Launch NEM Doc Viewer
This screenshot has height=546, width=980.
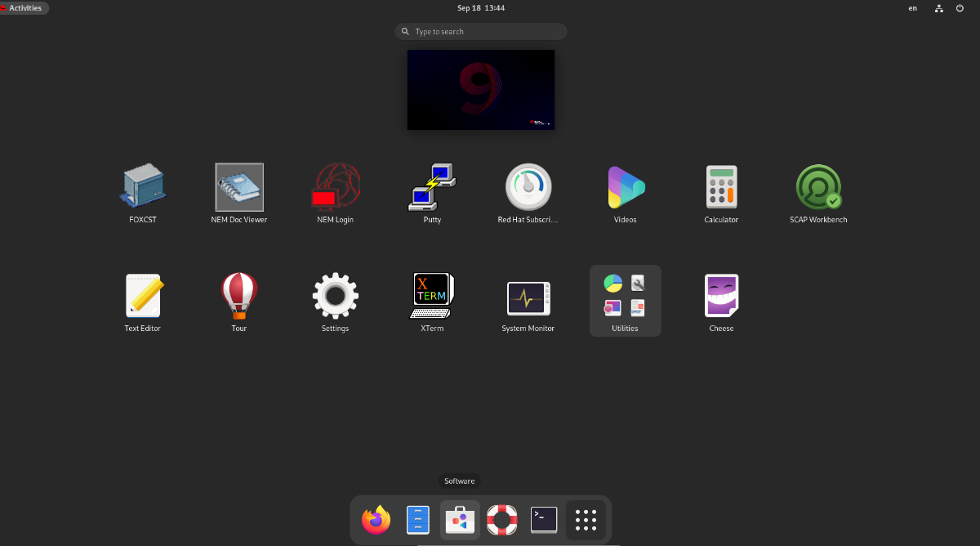pos(238,186)
